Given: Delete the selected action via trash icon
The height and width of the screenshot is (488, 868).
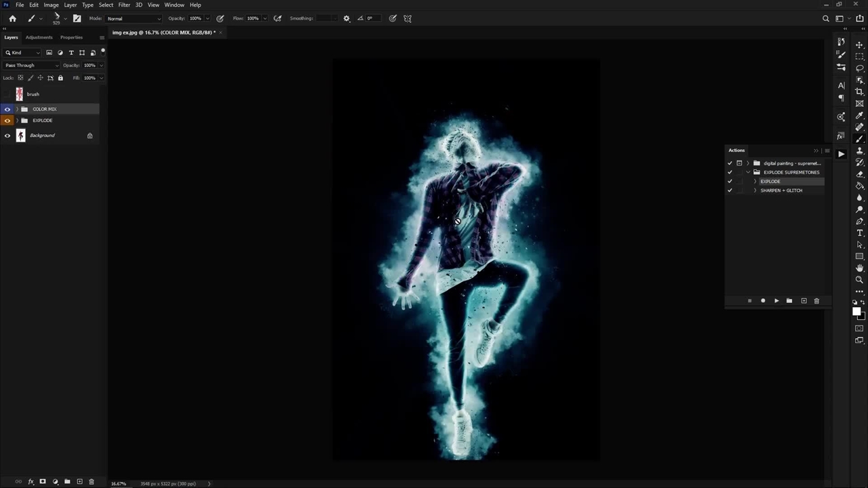Looking at the screenshot, I should coord(816,301).
